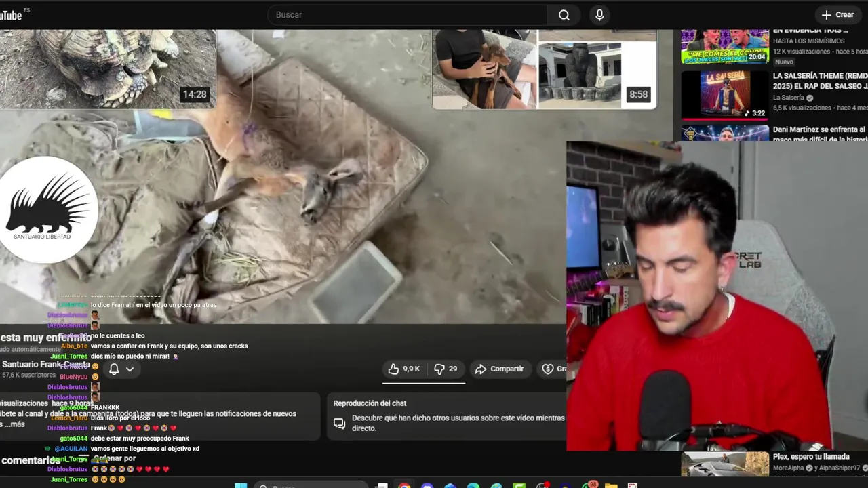Open the Crear menu
This screenshot has width=868, height=488.
pos(837,15)
